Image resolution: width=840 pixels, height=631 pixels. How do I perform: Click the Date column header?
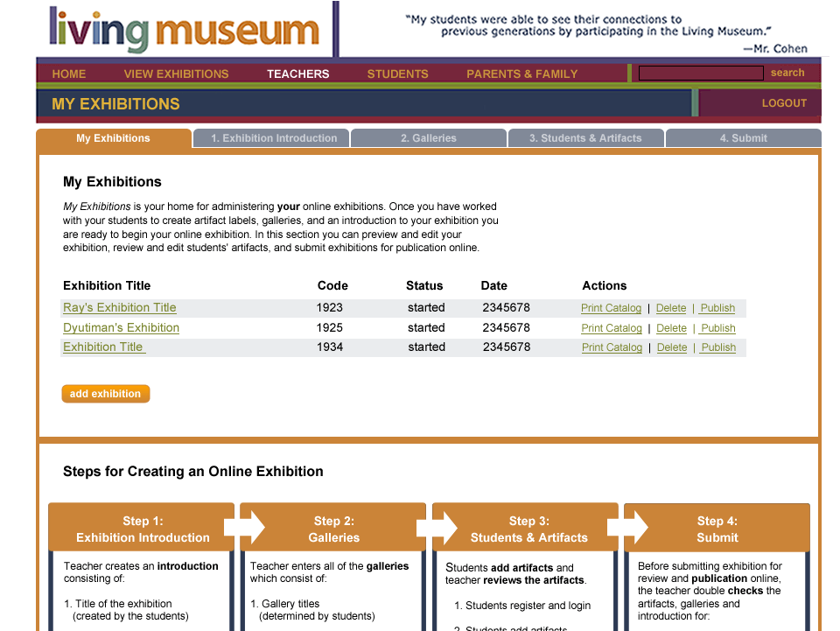[493, 285]
